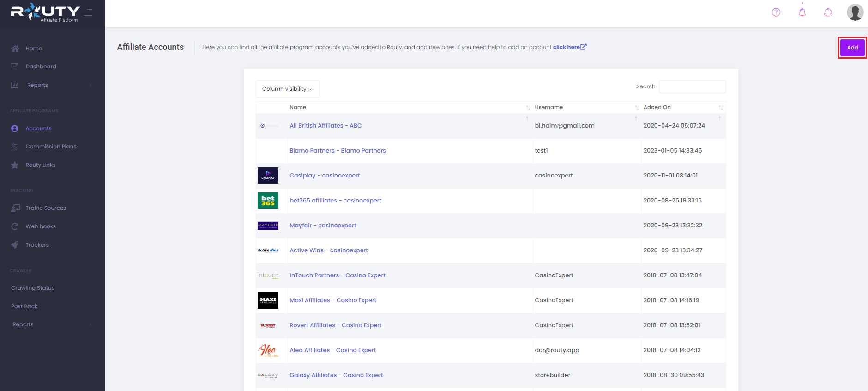Click the intouch logo thumbnail
Screen dimensions: 868x391
click(x=268, y=275)
